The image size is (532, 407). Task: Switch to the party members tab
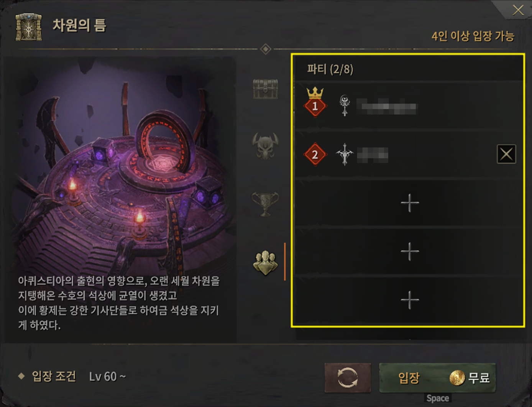point(265,263)
